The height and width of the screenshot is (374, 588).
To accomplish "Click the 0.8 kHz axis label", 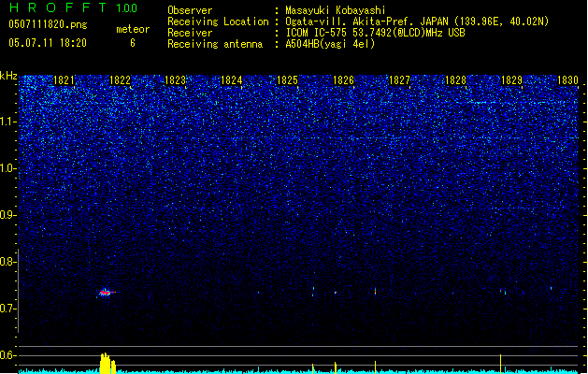I will coord(7,262).
